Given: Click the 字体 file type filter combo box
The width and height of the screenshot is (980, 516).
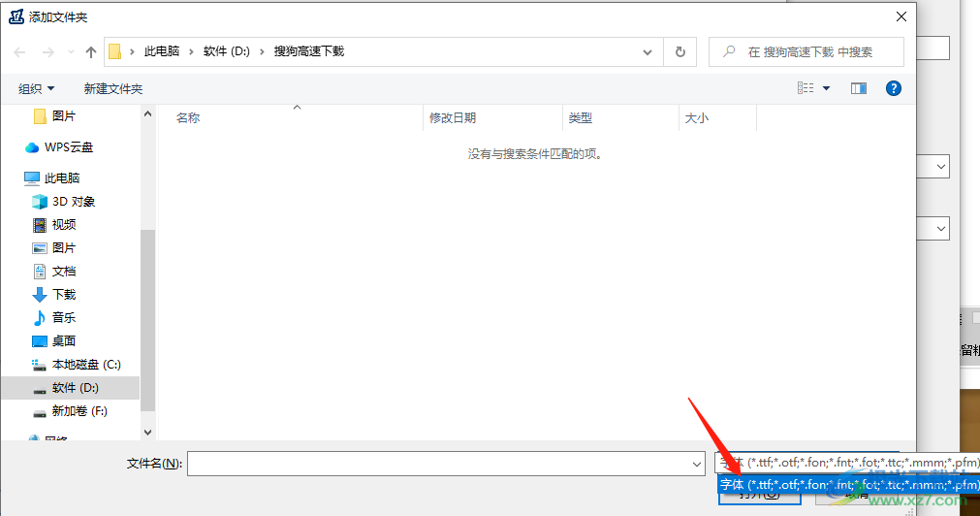Looking at the screenshot, I should (x=847, y=463).
